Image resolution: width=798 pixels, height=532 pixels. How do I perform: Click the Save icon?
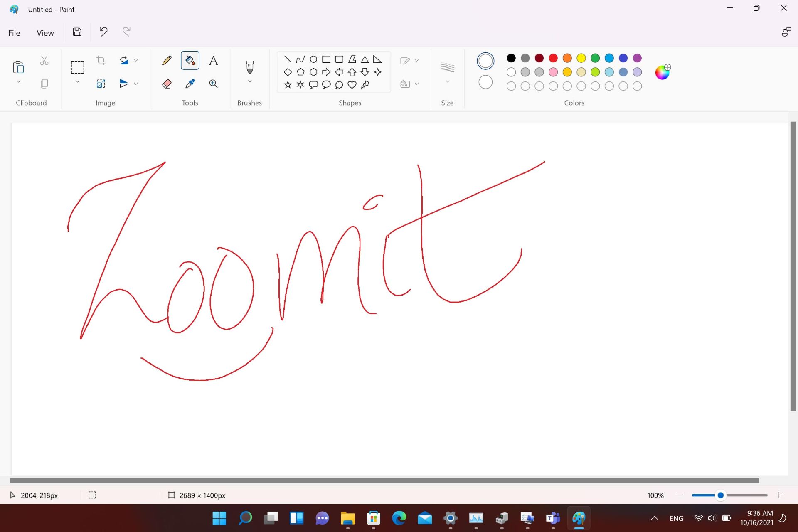[x=77, y=32]
